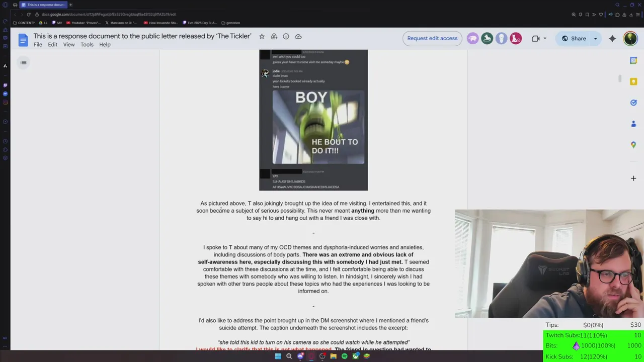Check the cloud document status icon

click(298, 36)
